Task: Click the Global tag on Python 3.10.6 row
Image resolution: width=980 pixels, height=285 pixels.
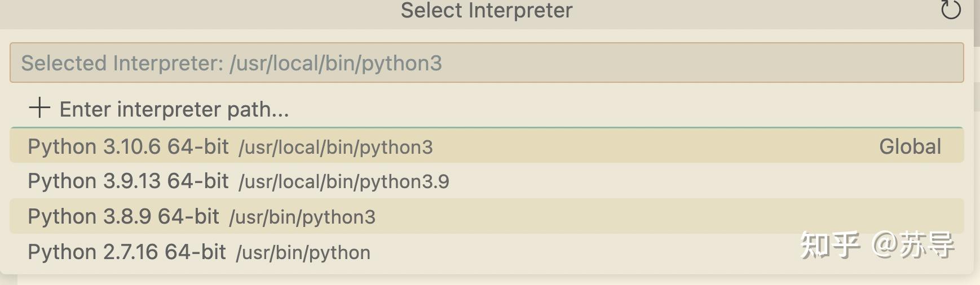Action: [910, 146]
